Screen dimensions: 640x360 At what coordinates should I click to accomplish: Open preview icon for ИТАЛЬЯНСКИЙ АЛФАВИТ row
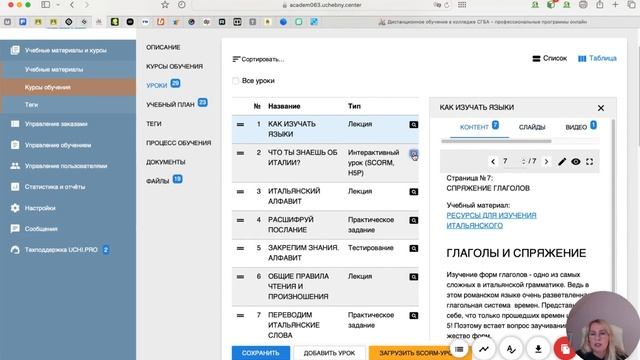(x=413, y=192)
